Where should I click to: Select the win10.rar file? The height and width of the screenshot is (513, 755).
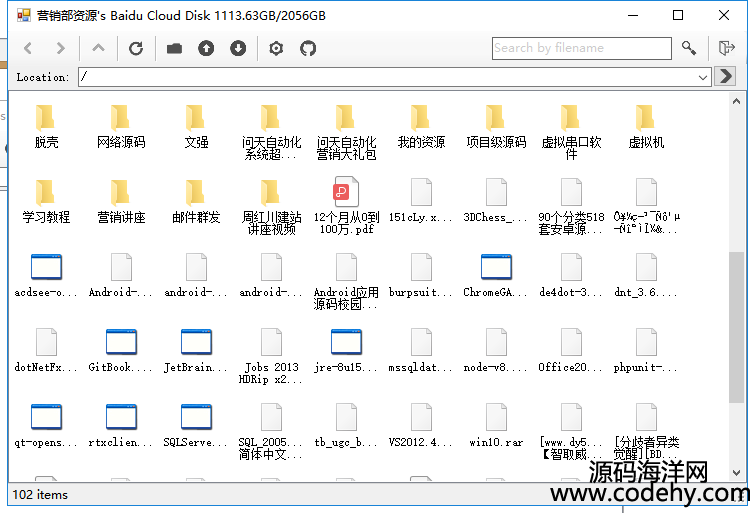point(496,426)
